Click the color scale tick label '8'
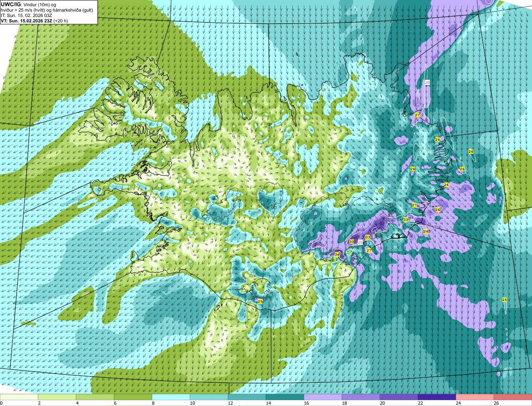 [x=153, y=403]
